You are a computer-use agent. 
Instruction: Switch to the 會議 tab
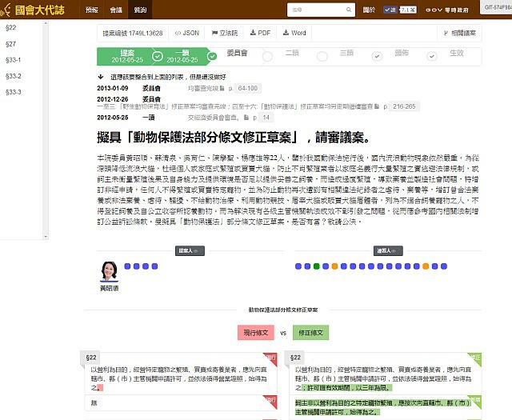116,10
